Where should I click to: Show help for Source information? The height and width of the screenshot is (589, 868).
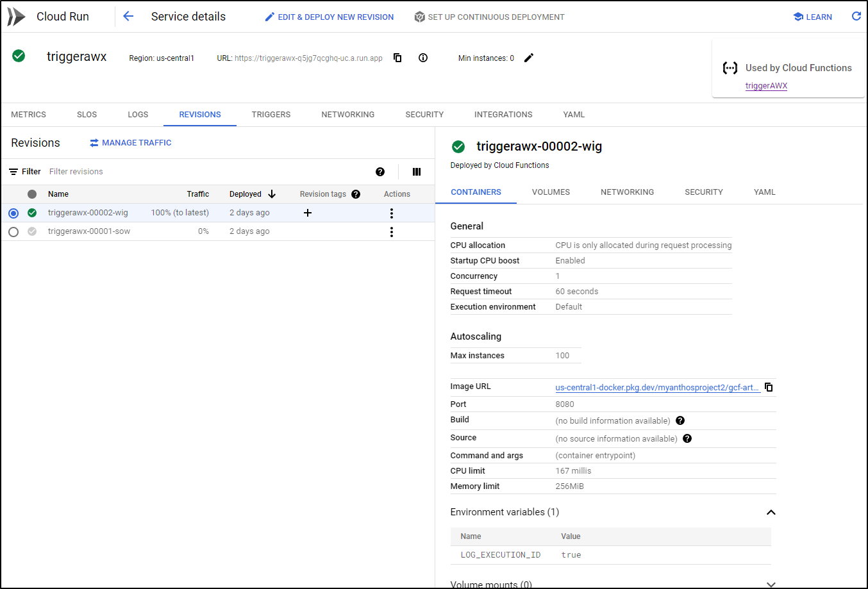[687, 438]
